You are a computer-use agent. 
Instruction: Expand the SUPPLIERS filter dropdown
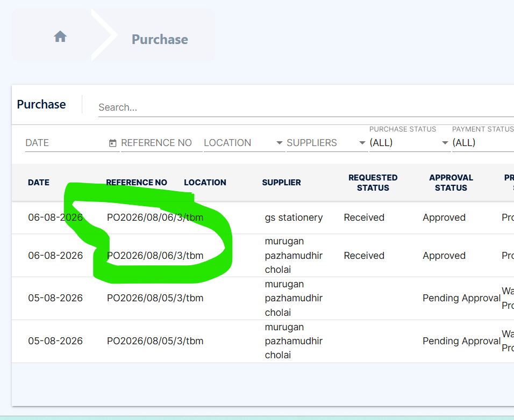coord(327,143)
